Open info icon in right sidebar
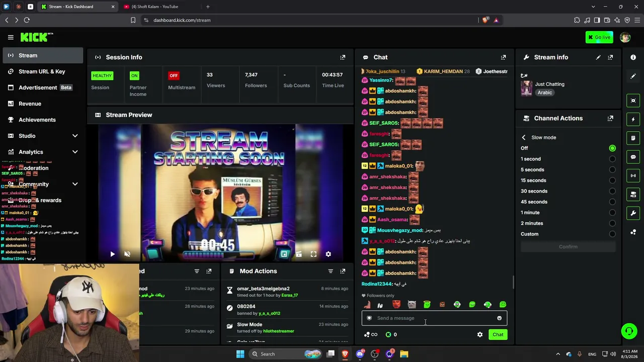Viewport: 644px width, 362px height. pyautogui.click(x=633, y=57)
